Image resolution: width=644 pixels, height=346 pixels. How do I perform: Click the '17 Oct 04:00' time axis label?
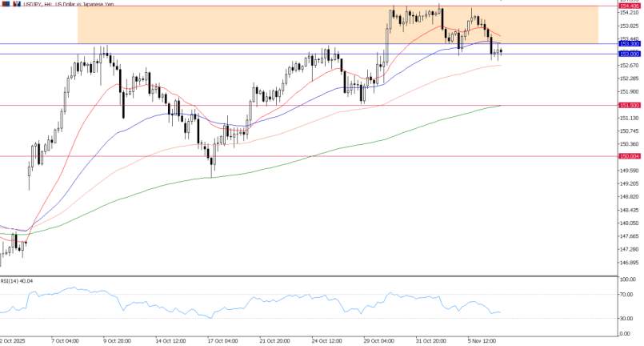pos(222,341)
